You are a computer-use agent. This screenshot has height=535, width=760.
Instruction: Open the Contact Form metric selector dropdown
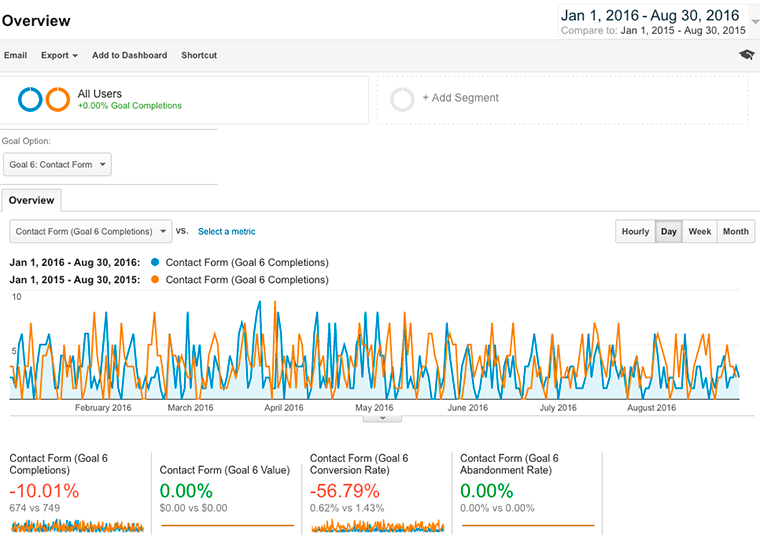click(x=91, y=231)
